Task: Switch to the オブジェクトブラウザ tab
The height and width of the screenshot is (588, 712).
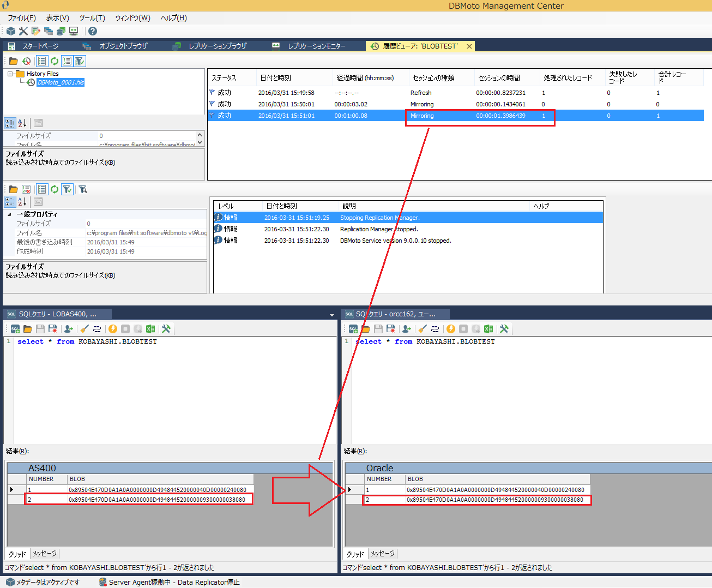Action: [x=123, y=46]
